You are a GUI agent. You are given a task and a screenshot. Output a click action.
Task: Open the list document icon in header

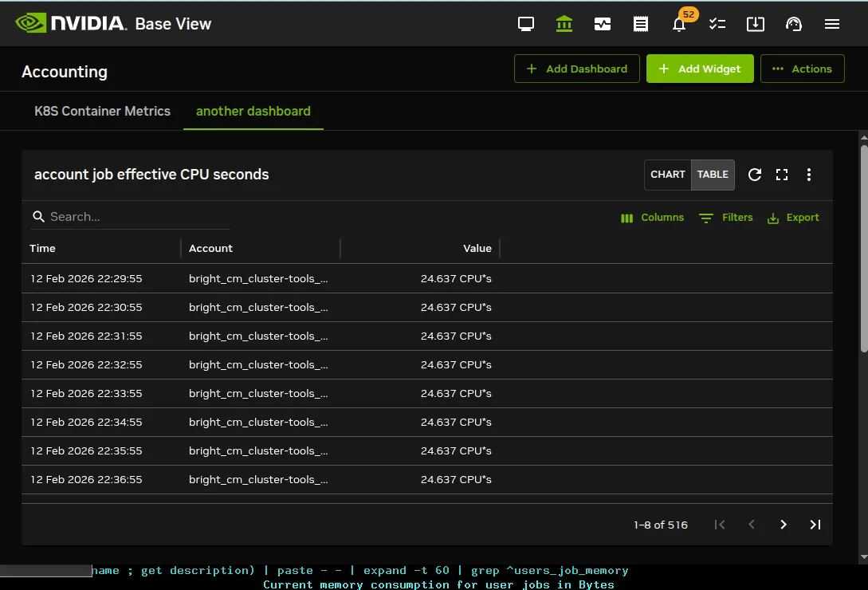pyautogui.click(x=641, y=24)
